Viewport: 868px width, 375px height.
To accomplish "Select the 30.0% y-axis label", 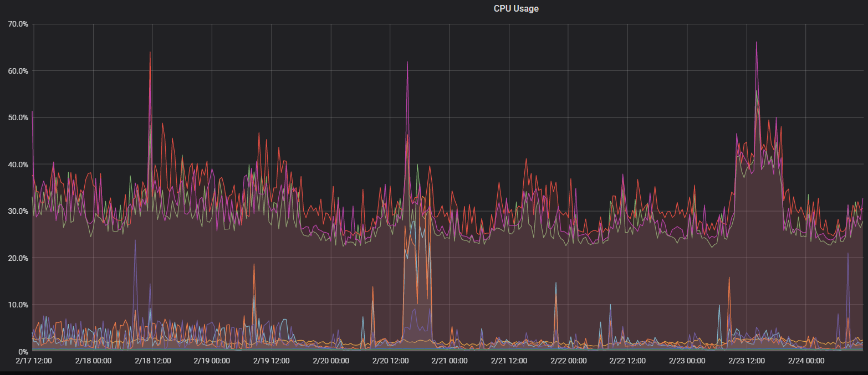I will pyautogui.click(x=18, y=211).
